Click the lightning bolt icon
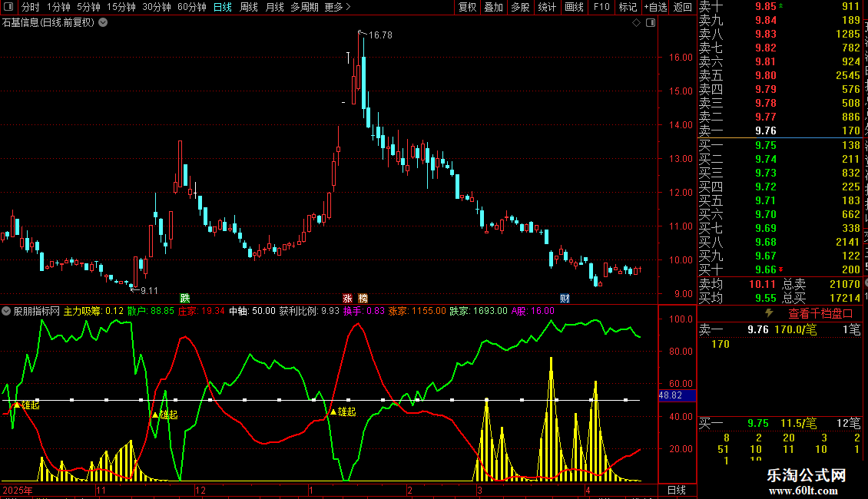This screenshot has width=868, height=499. point(769,313)
